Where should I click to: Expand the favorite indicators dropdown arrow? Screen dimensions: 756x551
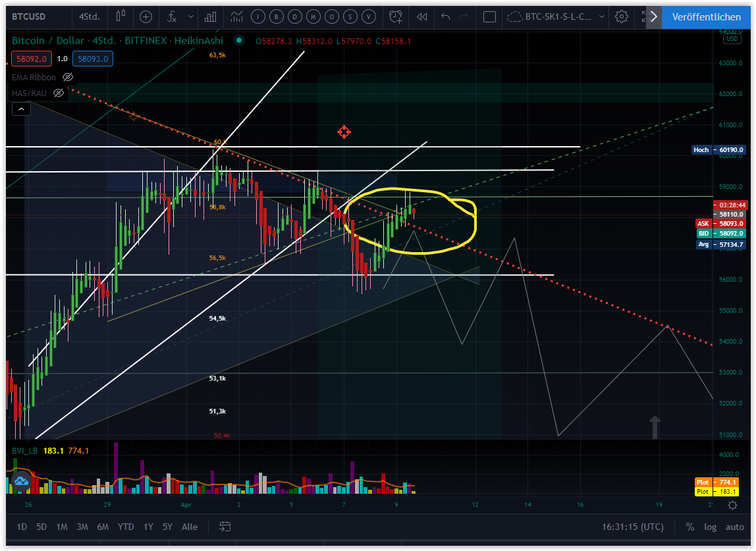pyautogui.click(x=191, y=17)
